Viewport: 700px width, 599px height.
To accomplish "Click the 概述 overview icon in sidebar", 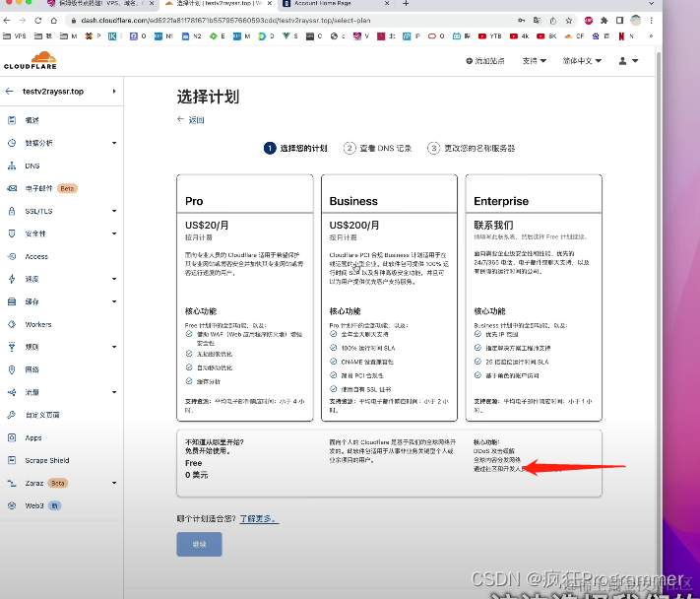I will point(12,120).
